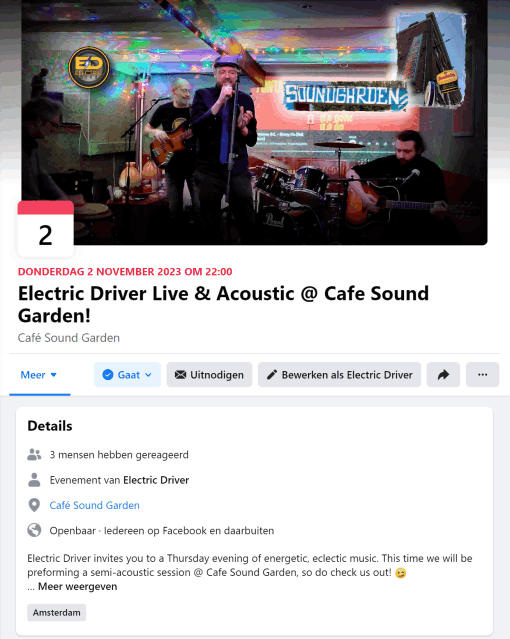The width and height of the screenshot is (510, 639).
Task: Click the pencil icon on Bewerken button
Action: point(272,375)
